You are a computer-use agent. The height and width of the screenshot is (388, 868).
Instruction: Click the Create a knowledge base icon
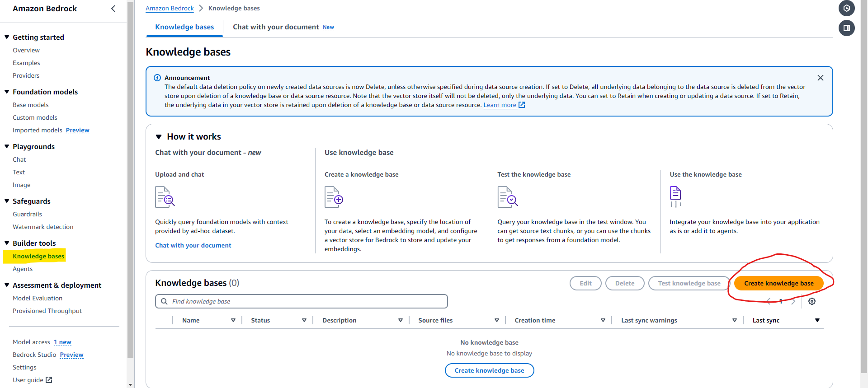tap(334, 197)
